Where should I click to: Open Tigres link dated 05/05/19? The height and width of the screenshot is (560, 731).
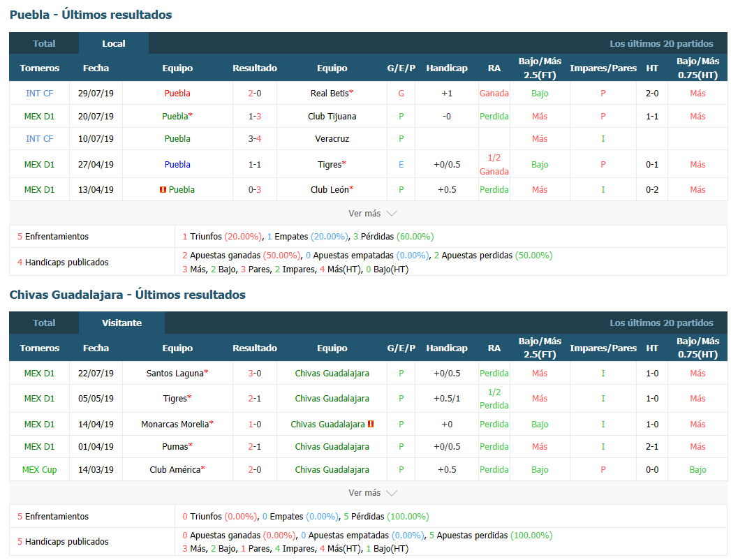(x=175, y=398)
